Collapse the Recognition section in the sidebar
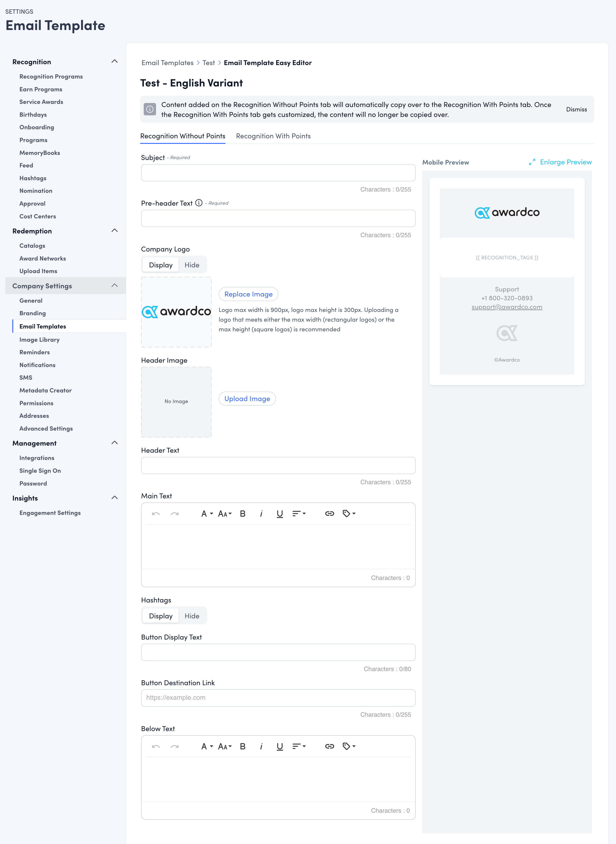Viewport: 616px width, 844px height. pos(115,61)
